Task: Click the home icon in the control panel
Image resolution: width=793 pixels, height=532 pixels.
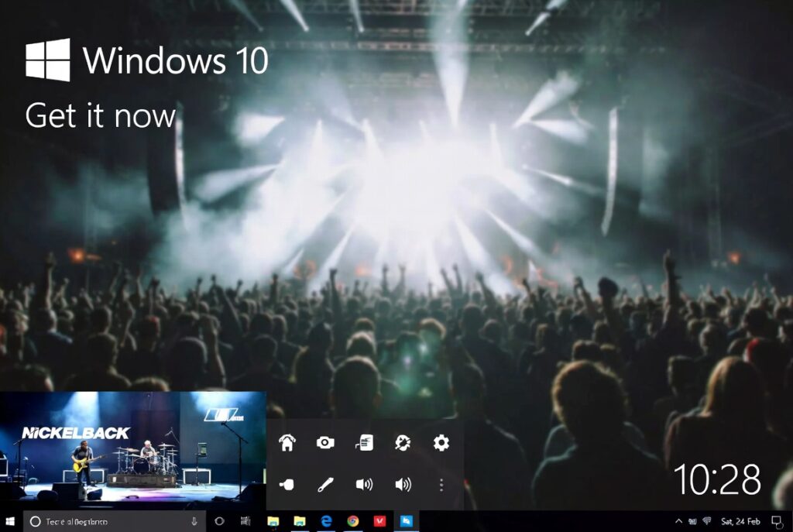Action: click(x=287, y=443)
